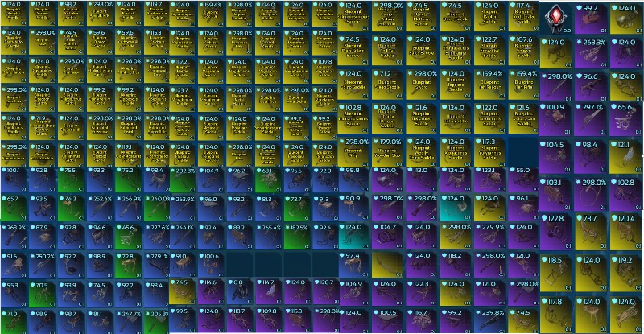The width and height of the screenshot is (644, 334).
Task: Pick the purple item tile valued 123.1
Action: point(489,180)
